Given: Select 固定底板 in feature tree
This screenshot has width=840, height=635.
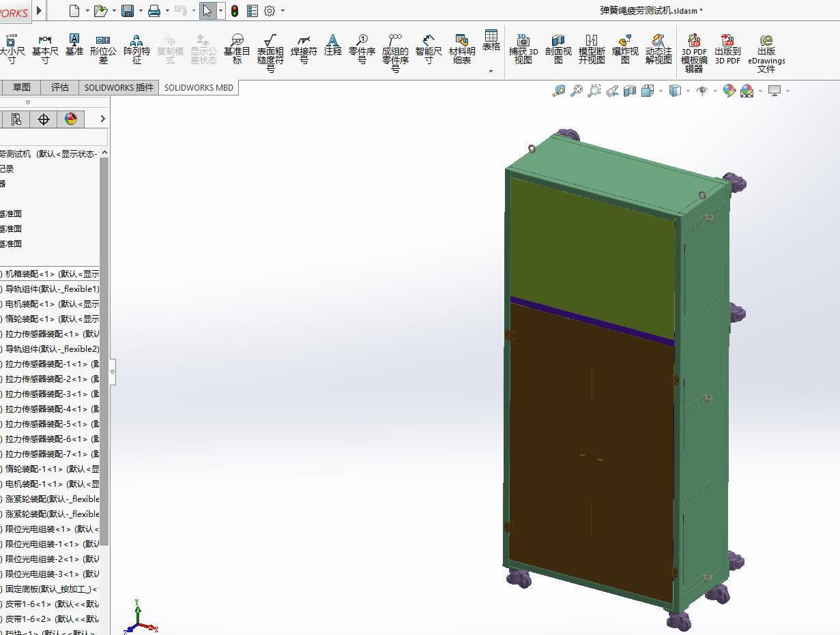Looking at the screenshot, I should pyautogui.click(x=50, y=589).
